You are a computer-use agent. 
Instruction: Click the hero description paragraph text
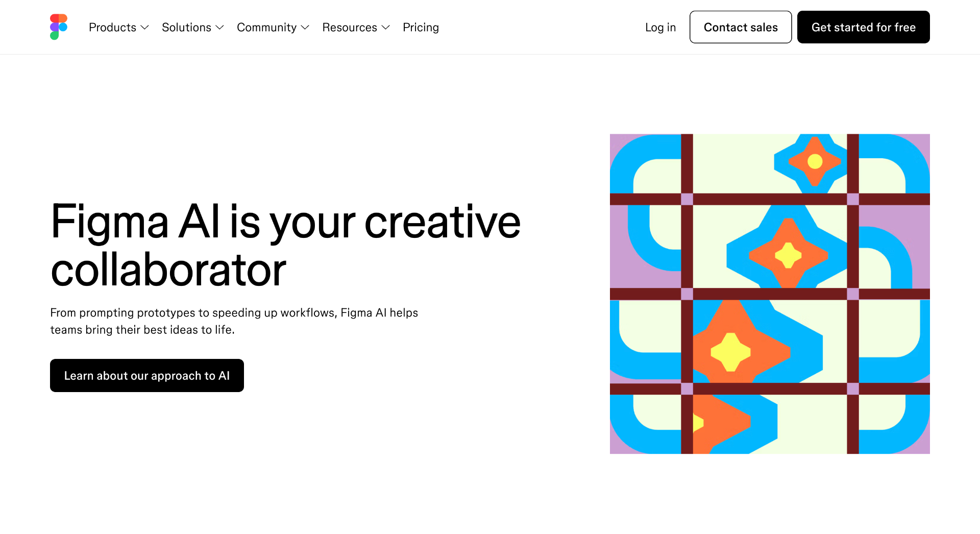coord(234,321)
